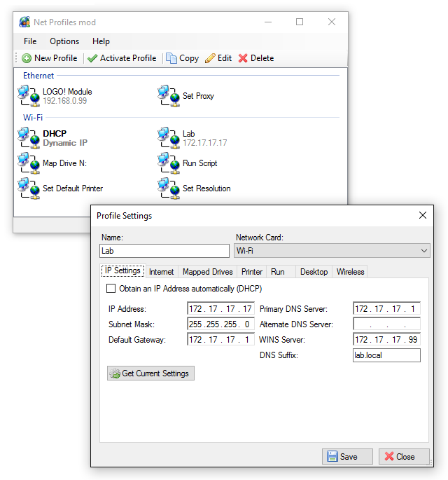
Task: Select the Set Resolution profile icon
Action: pyautogui.click(x=169, y=188)
